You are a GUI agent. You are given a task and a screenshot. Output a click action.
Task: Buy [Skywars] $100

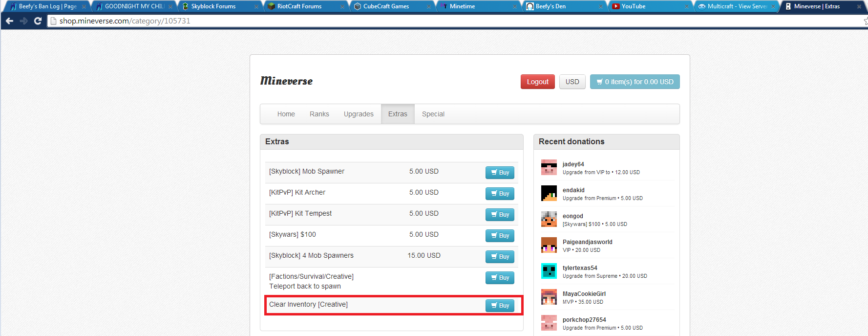(500, 236)
